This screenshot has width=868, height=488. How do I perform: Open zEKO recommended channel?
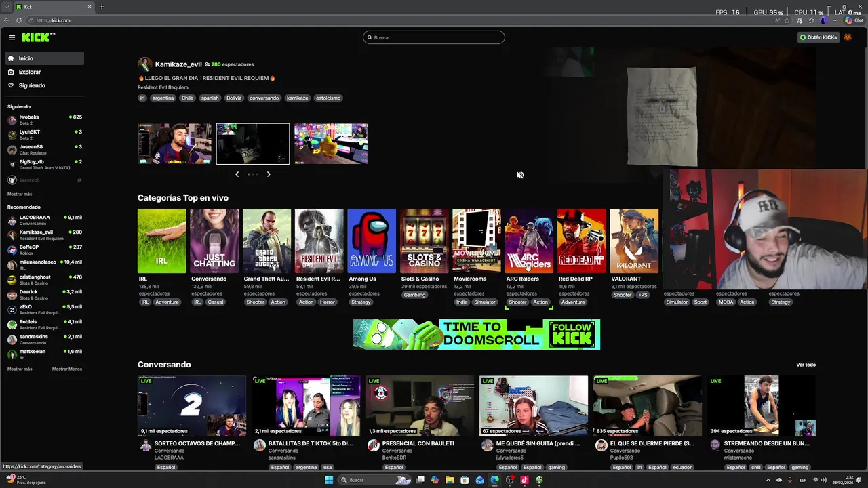45,309
